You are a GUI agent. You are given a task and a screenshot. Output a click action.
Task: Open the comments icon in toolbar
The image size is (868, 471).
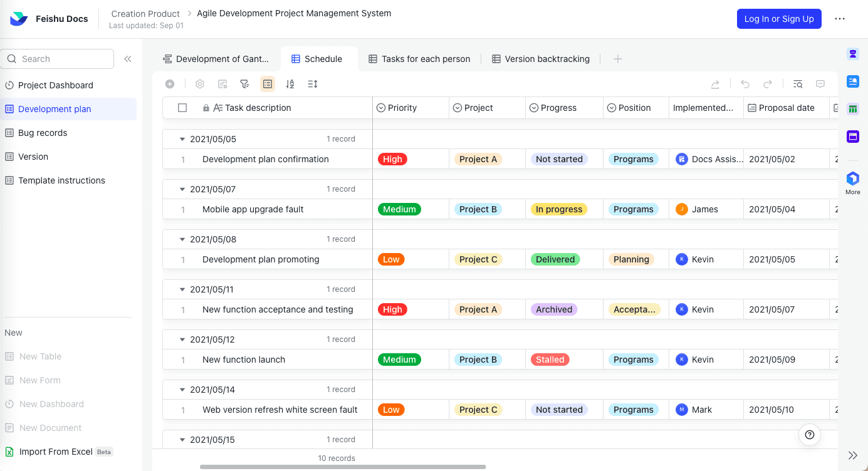pyautogui.click(x=820, y=84)
